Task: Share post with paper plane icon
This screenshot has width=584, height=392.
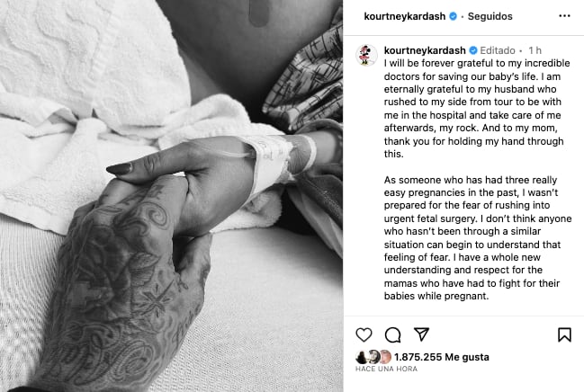Action: [x=422, y=334]
